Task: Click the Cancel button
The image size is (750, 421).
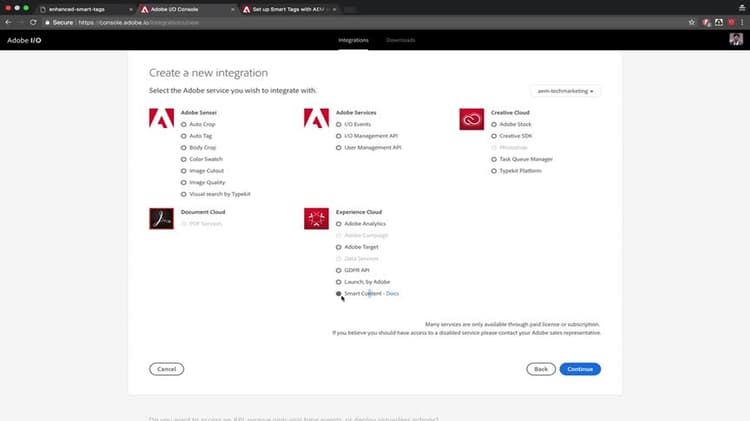Action: (166, 369)
